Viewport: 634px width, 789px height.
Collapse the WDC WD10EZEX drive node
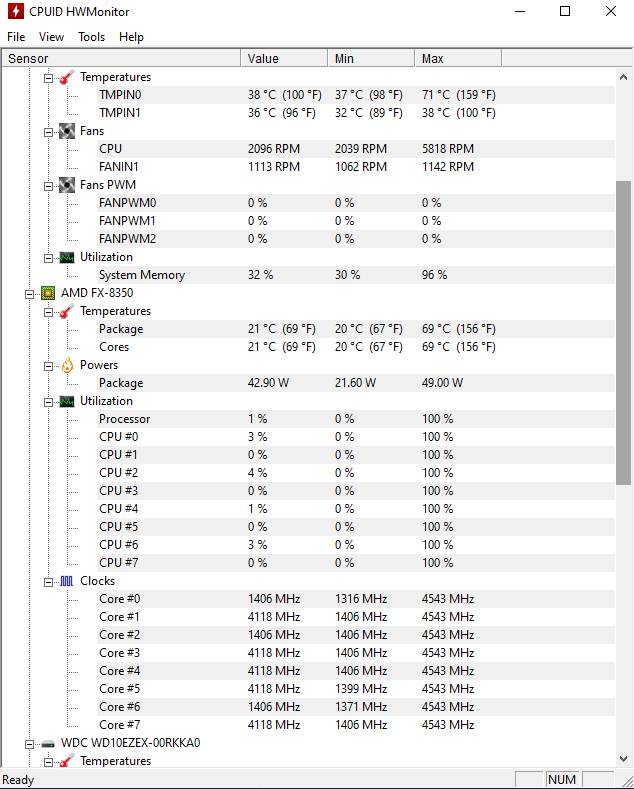(x=30, y=744)
